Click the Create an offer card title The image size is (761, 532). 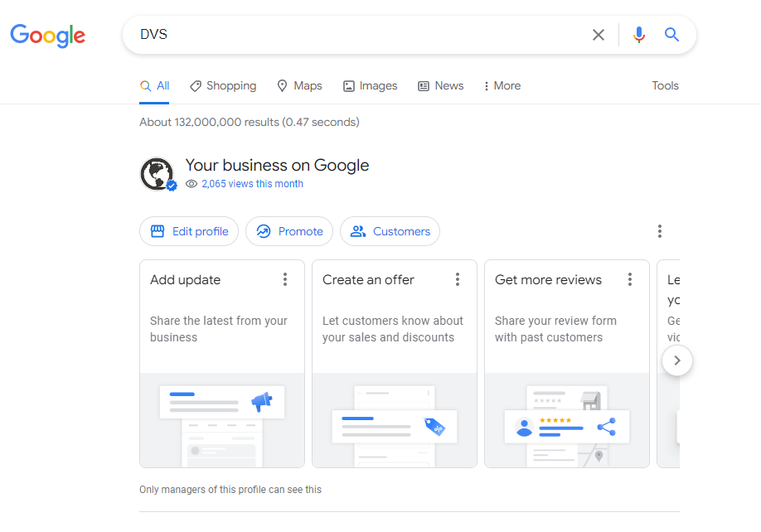[x=368, y=280]
